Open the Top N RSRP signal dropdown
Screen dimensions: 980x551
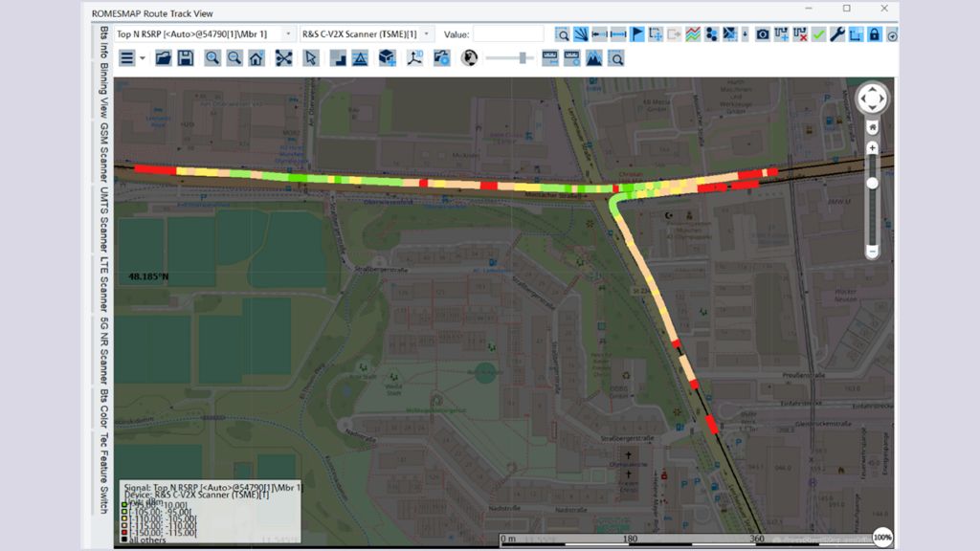(x=287, y=32)
